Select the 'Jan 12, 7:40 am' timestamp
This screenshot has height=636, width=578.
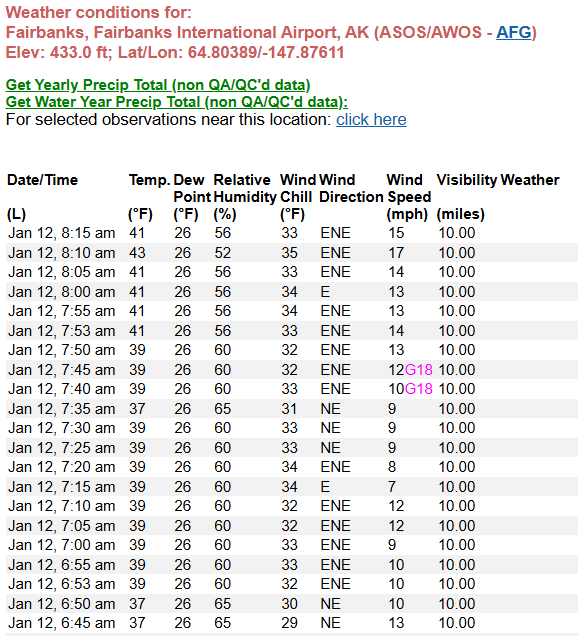click(x=62, y=389)
